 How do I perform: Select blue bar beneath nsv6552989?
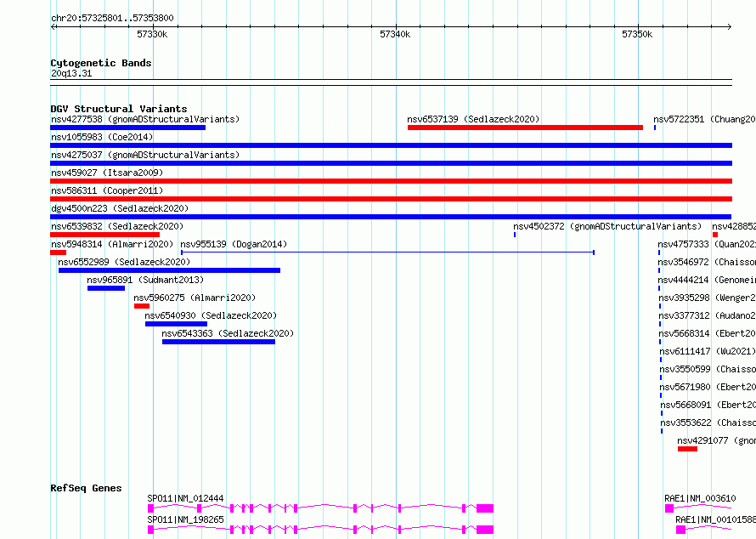169,270
